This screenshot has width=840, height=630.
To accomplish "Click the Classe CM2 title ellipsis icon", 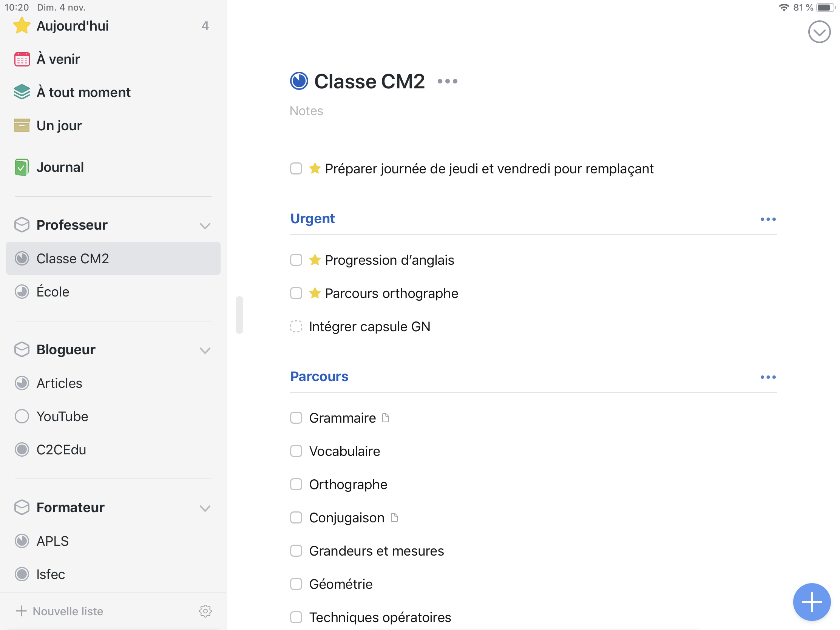I will [447, 81].
